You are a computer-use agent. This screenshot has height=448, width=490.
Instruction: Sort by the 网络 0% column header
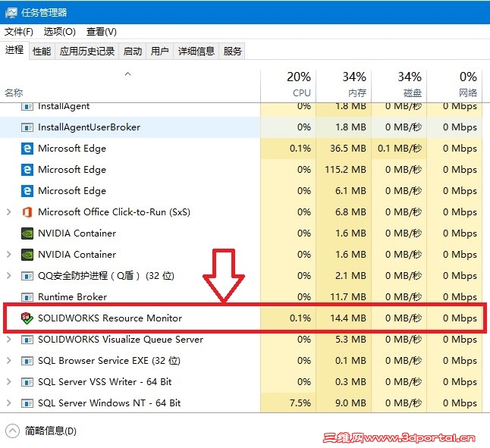454,86
